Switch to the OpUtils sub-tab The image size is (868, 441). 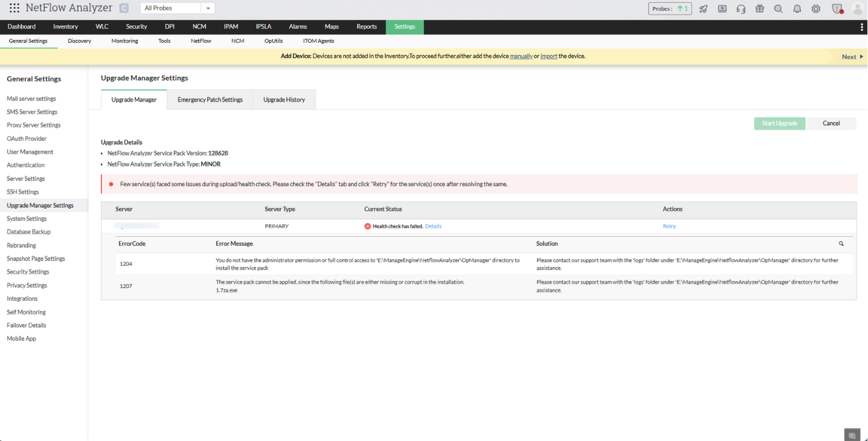[274, 41]
